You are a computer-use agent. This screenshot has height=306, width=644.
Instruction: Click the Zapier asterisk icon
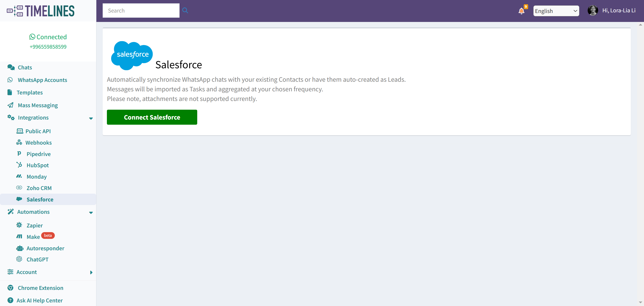click(x=19, y=225)
